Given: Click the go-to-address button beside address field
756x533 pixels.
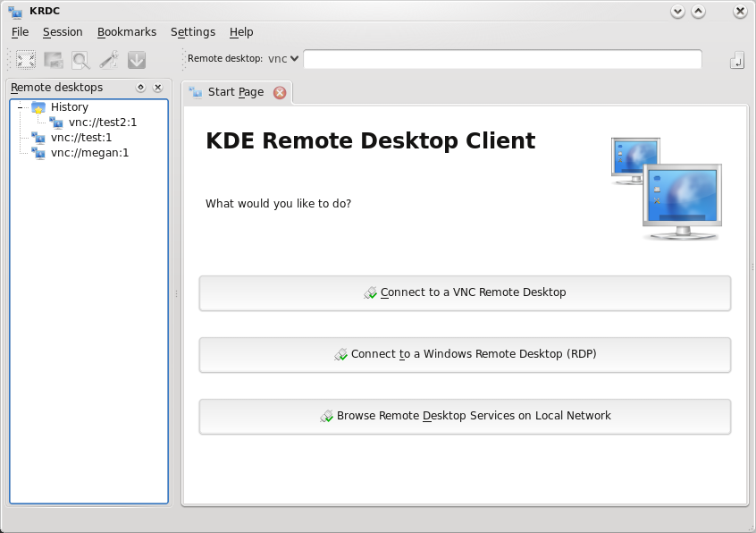Looking at the screenshot, I should (736, 61).
